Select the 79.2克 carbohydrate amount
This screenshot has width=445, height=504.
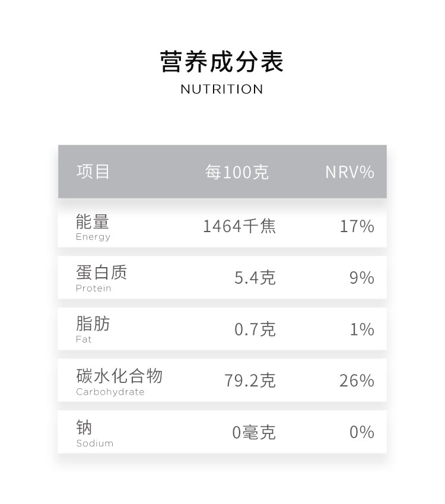coord(250,381)
